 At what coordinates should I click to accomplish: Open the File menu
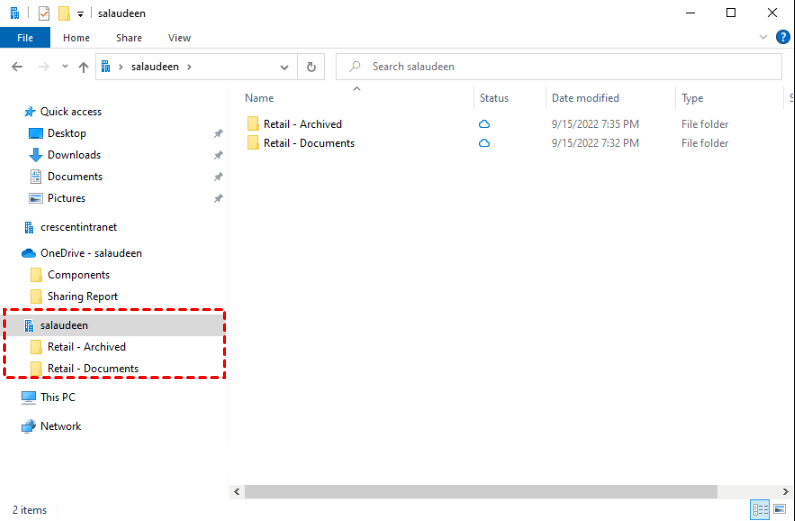coord(25,38)
